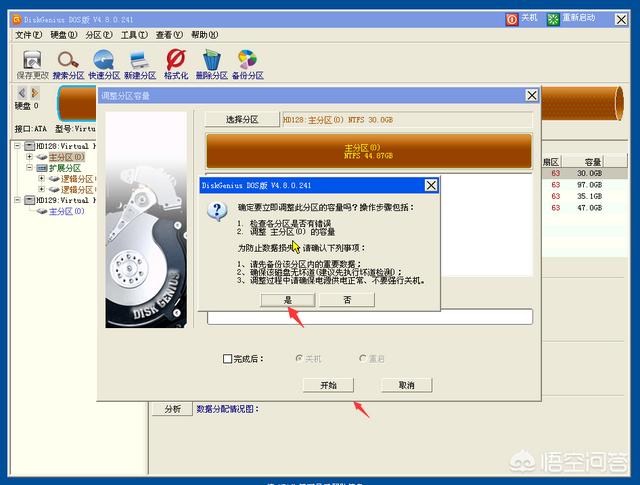Go to previous disk with left arrow
Image resolution: width=640 pixels, height=485 pixels.
pyautogui.click(x=22, y=93)
